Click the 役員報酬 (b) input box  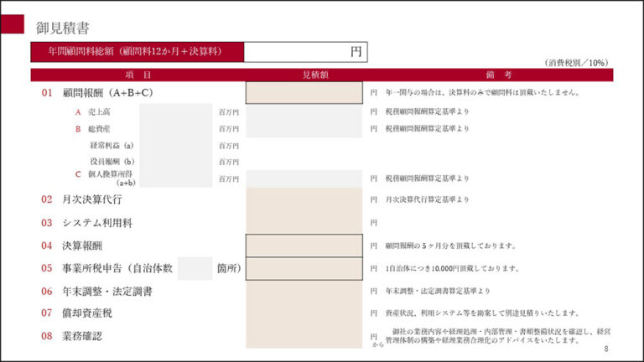coord(176,161)
